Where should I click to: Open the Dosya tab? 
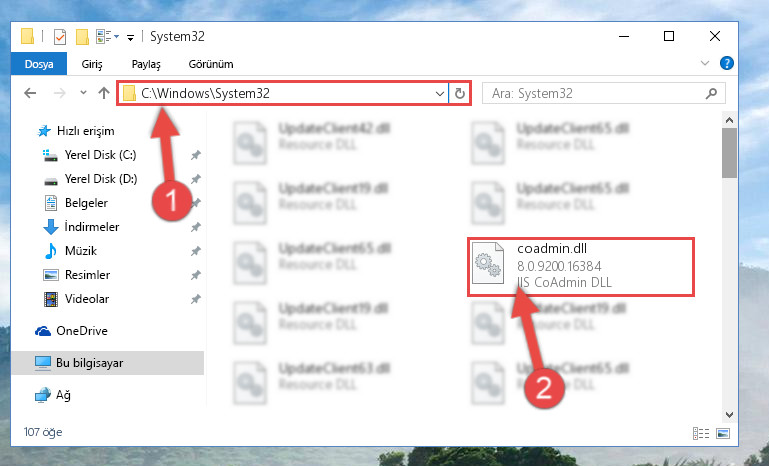pos(39,64)
